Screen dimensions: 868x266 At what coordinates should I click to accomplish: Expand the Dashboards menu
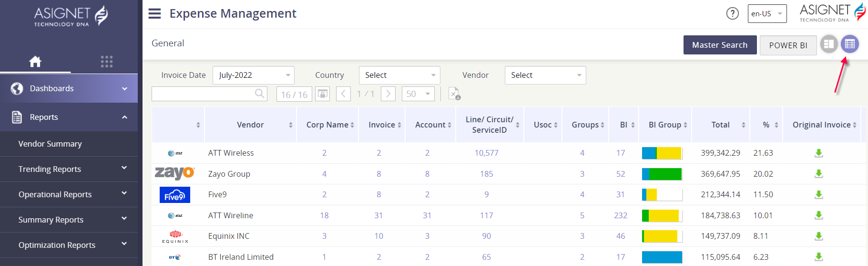(124, 88)
